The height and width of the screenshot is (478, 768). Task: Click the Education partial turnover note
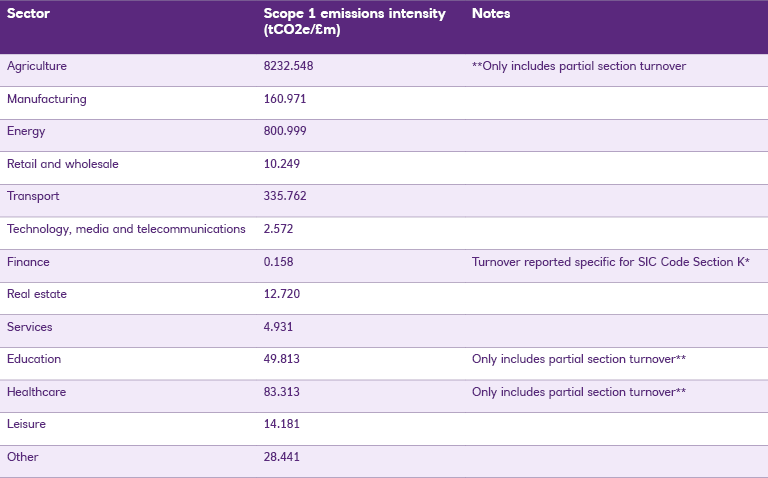click(x=578, y=359)
